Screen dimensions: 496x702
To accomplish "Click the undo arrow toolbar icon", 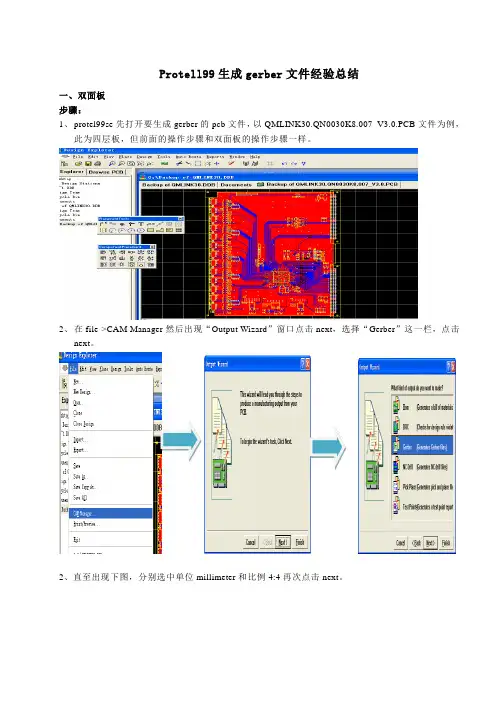I will (x=284, y=164).
